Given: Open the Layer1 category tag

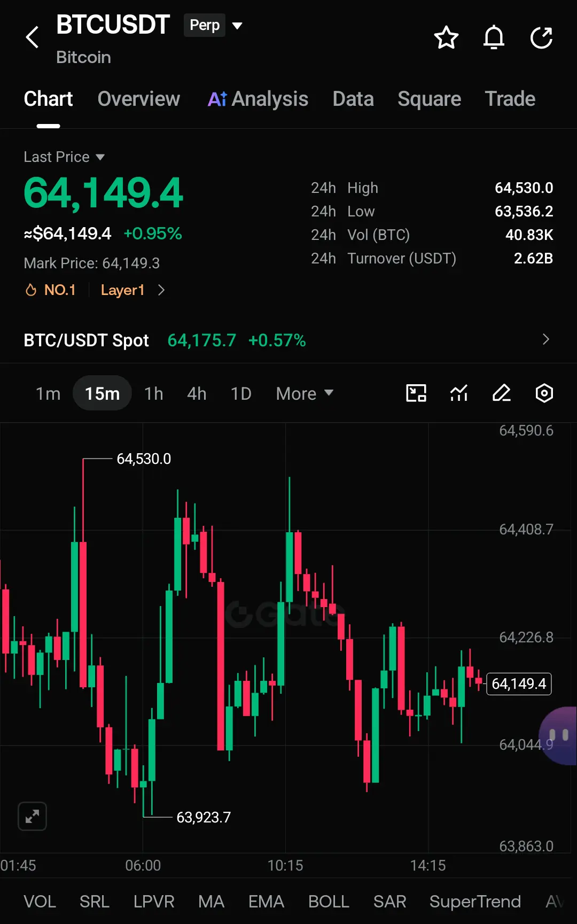Looking at the screenshot, I should tap(123, 290).
